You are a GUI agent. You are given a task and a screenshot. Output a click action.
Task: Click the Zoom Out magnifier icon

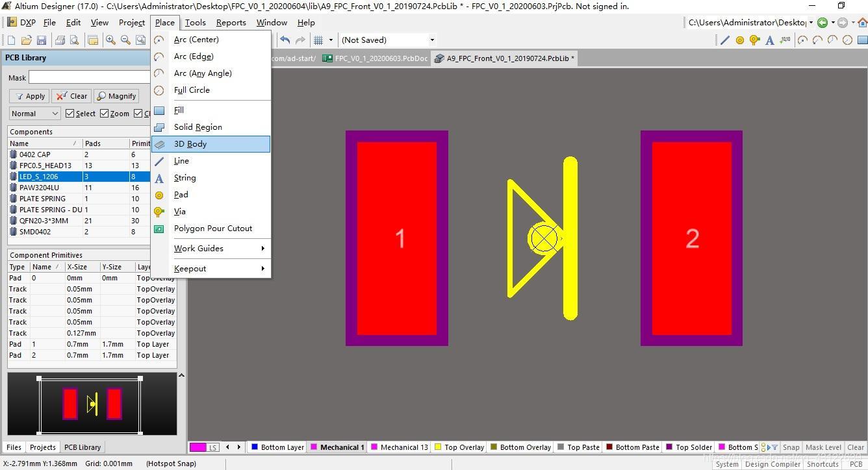point(125,40)
